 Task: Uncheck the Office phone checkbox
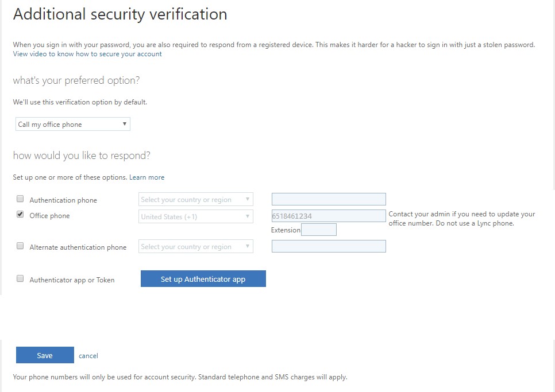(x=20, y=215)
